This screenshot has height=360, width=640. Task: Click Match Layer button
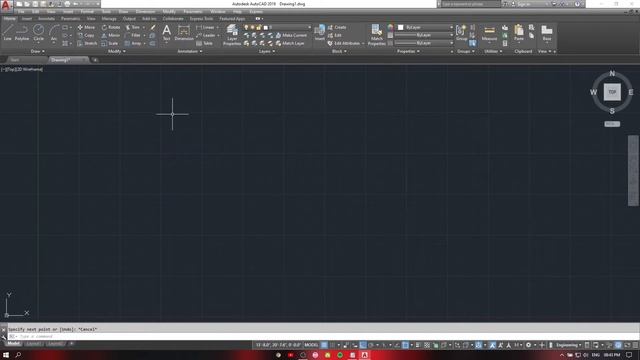pos(290,43)
